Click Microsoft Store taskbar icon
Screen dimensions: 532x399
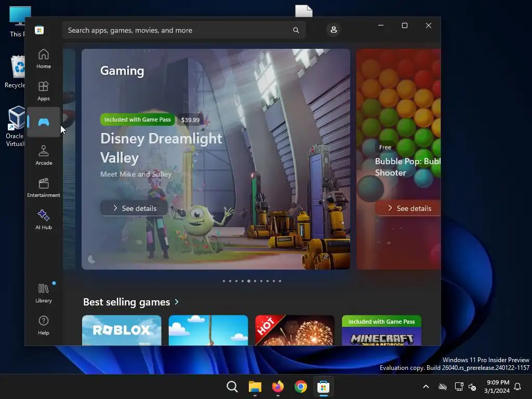(323, 387)
